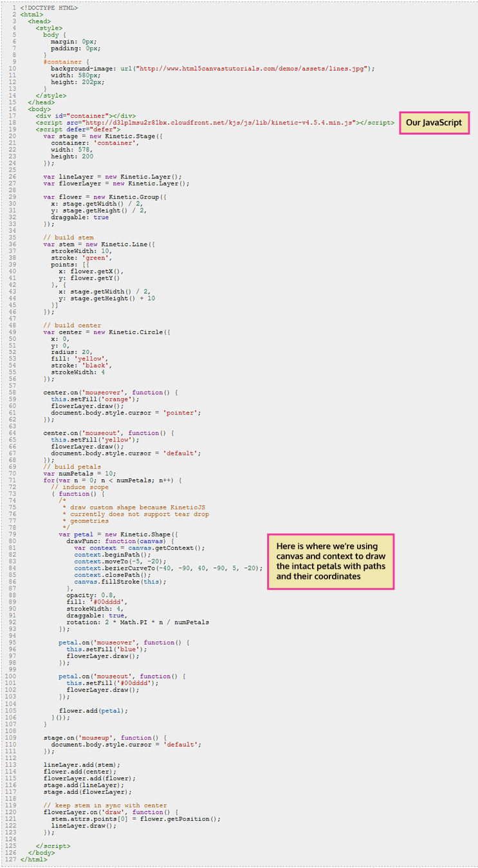Click the div id="container" tag line
The image size is (478, 868).
coord(86,116)
